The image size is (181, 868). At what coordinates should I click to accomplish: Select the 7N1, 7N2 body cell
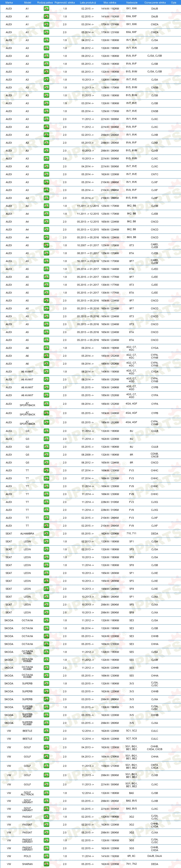click(x=132, y=864)
